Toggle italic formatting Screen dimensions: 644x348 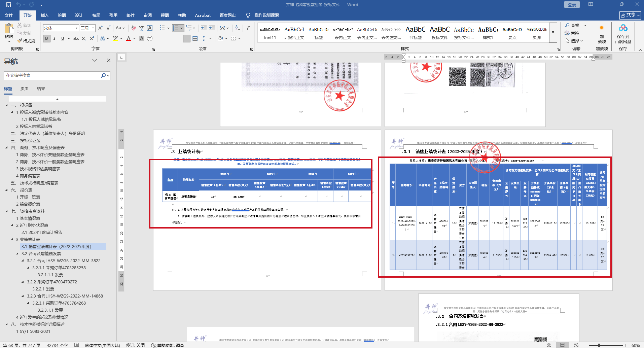tap(55, 38)
